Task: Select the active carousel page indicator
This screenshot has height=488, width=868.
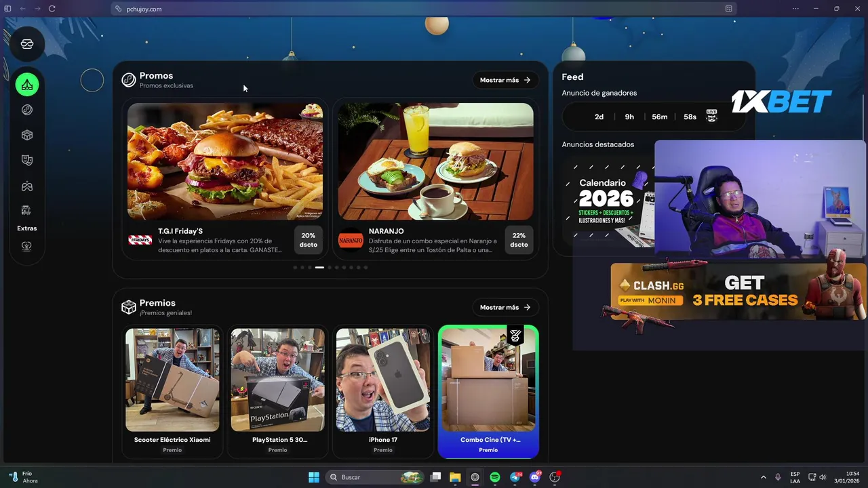Action: click(x=319, y=268)
